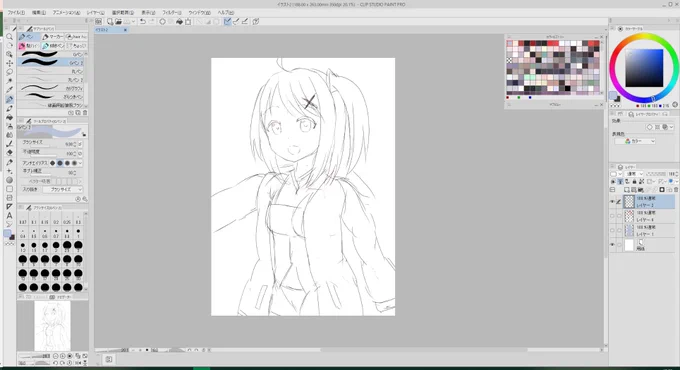Select the Gradient sphere tool

[x=9, y=180]
